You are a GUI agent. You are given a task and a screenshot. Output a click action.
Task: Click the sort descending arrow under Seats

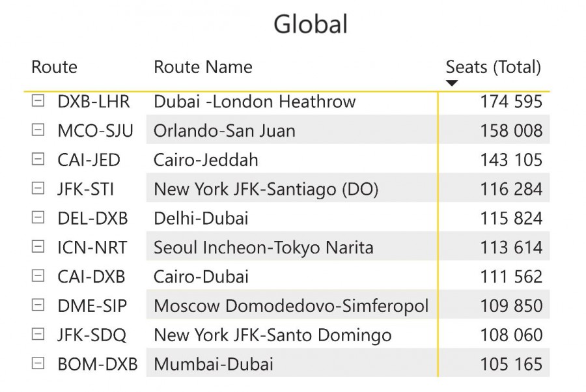coord(452,83)
